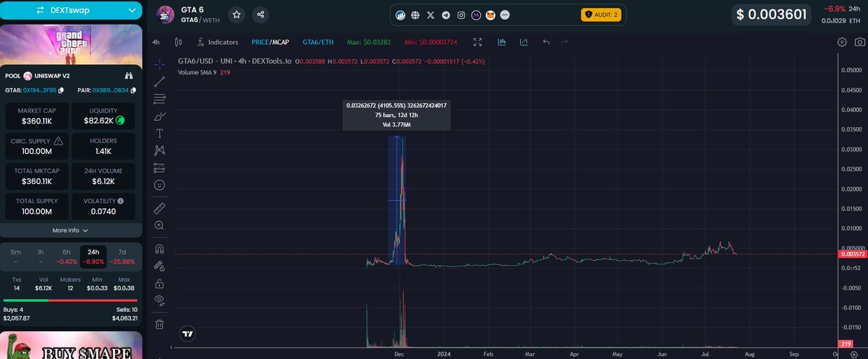Click the circ. supply warning icon
Image resolution: width=868 pixels, height=359 pixels.
point(58,141)
